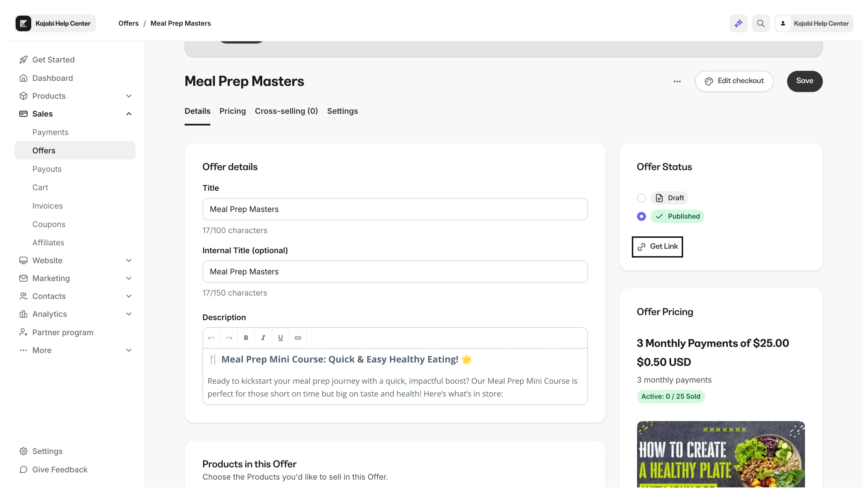Expand the Products sidebar section
The image size is (868, 493).
click(129, 96)
